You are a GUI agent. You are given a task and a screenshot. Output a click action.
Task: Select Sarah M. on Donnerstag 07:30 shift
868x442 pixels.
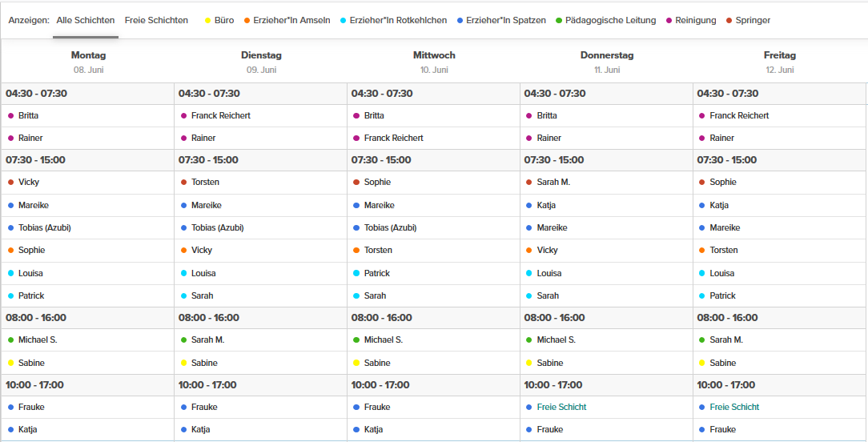click(x=553, y=182)
